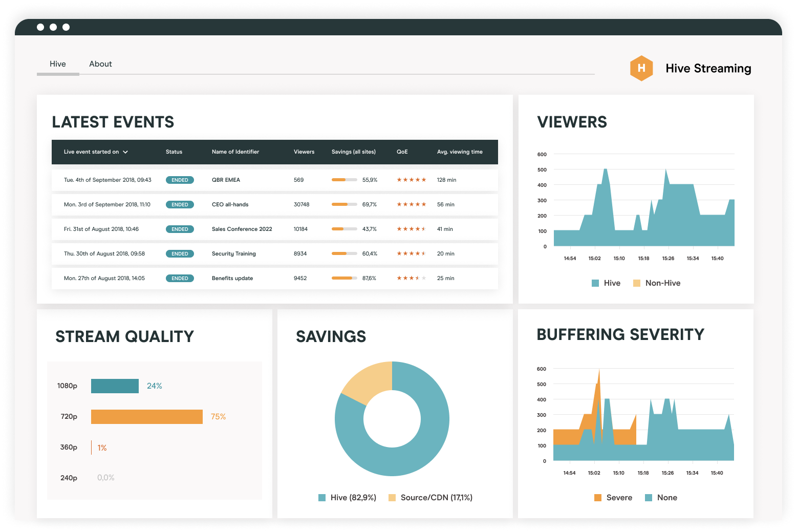Open the Live event started on sort dropdown
The height and width of the screenshot is (532, 797).
tap(126, 152)
